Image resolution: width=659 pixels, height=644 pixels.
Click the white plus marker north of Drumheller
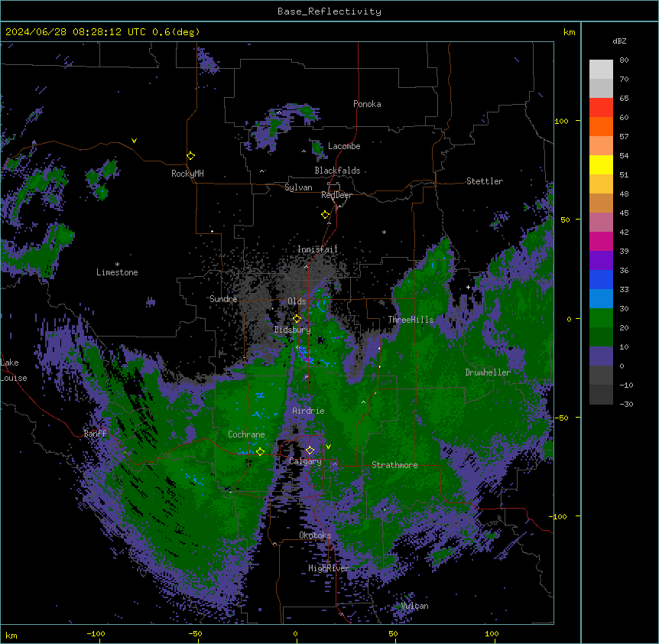point(468,288)
